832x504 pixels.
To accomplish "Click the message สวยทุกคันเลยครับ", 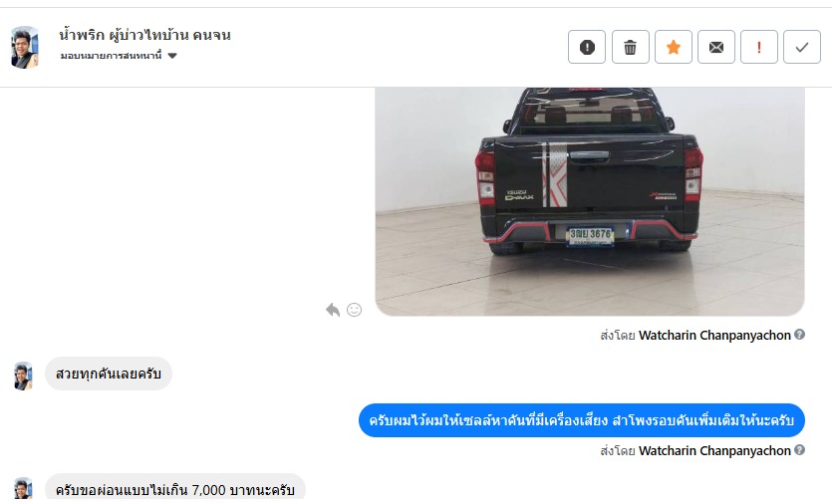I will point(109,374).
